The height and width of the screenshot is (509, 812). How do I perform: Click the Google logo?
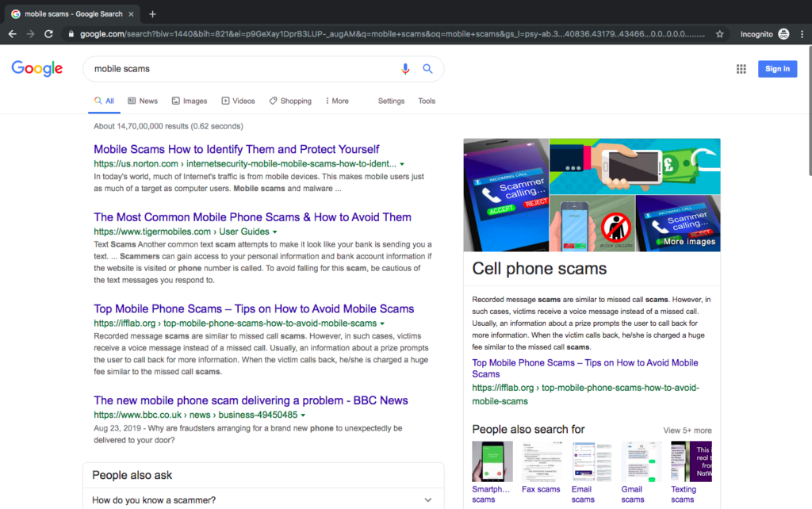pyautogui.click(x=37, y=68)
